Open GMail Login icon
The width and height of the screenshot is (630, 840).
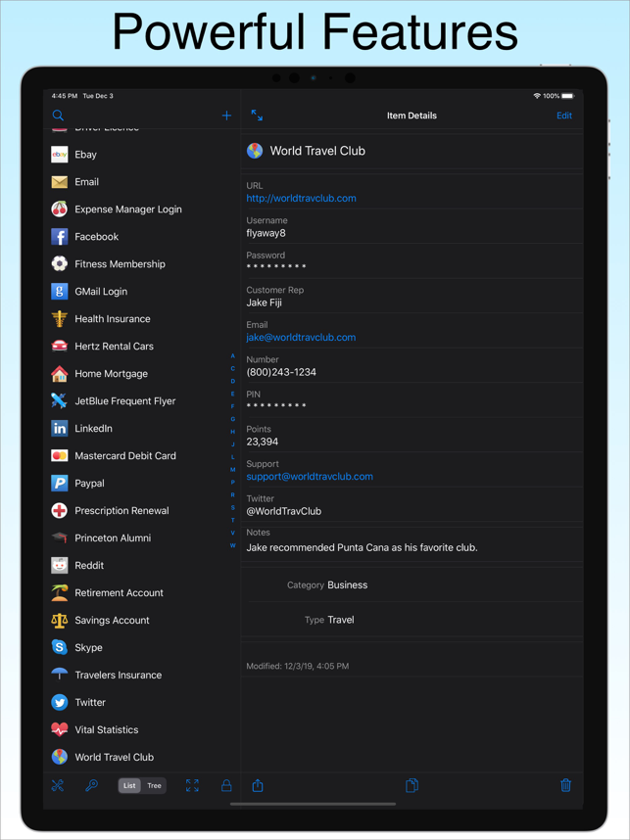pyautogui.click(x=60, y=292)
